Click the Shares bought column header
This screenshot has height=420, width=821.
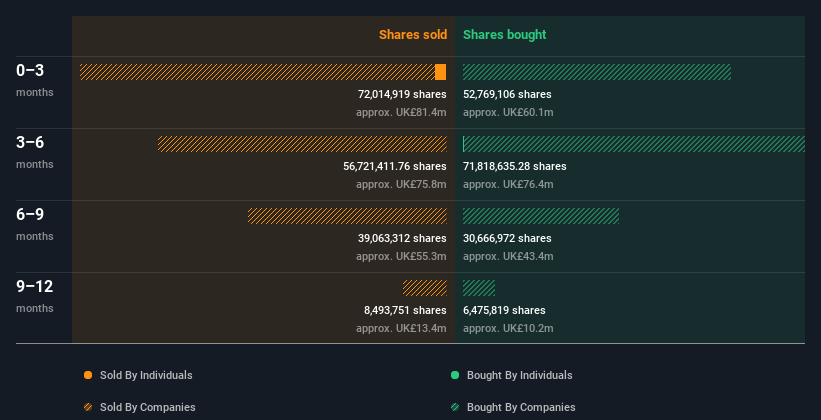pyautogui.click(x=505, y=35)
